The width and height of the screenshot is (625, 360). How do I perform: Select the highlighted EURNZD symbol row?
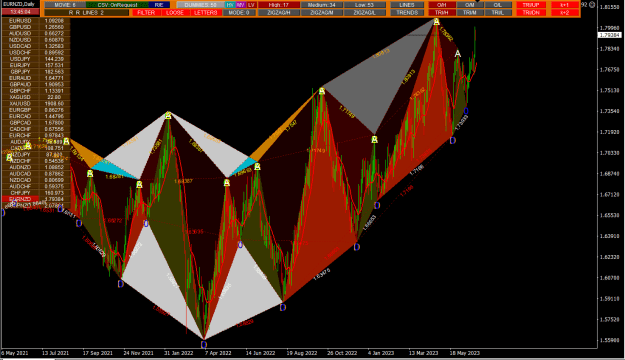tap(36, 199)
